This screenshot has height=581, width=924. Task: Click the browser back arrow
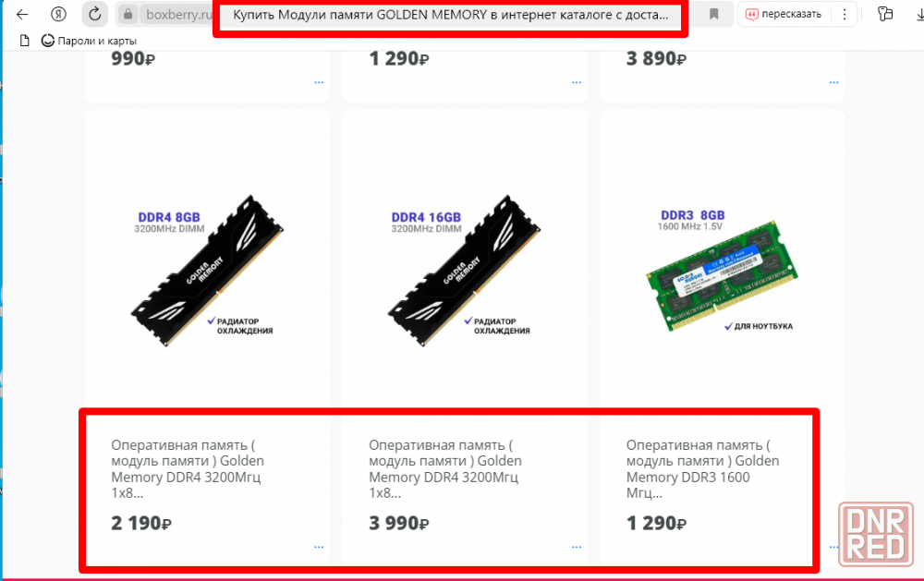[22, 14]
